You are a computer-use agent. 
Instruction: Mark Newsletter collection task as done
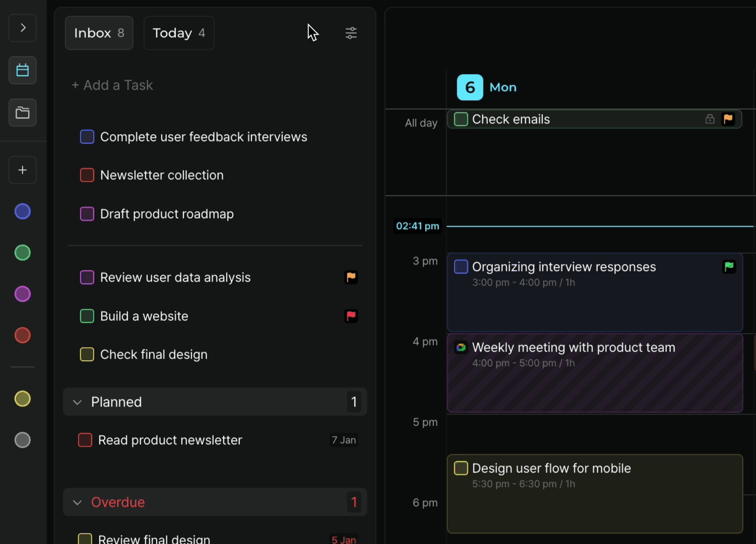coord(87,175)
